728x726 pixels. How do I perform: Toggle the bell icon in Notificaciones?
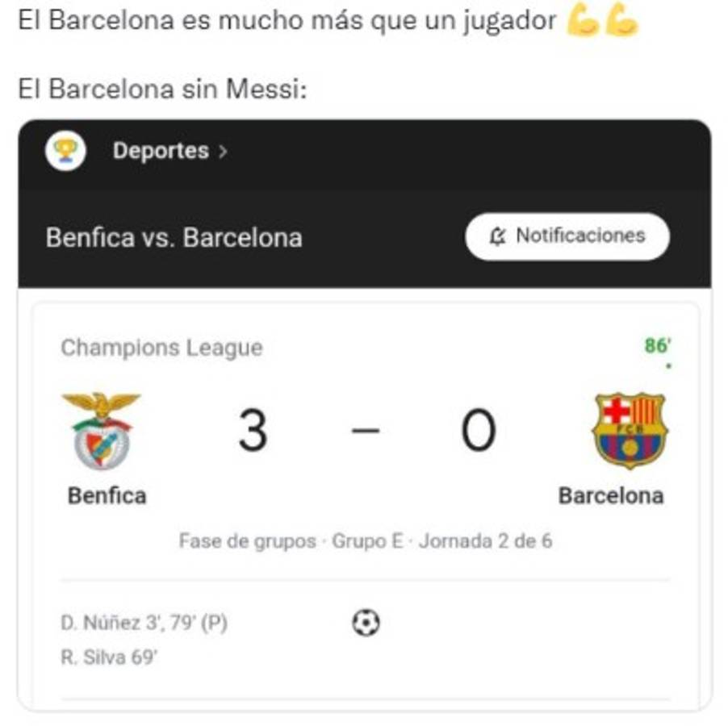(x=498, y=236)
